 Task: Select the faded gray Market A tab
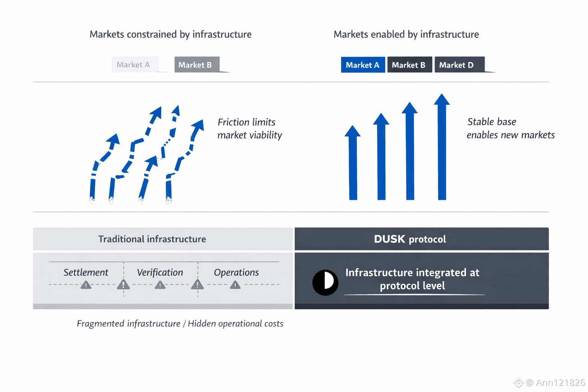coord(133,65)
